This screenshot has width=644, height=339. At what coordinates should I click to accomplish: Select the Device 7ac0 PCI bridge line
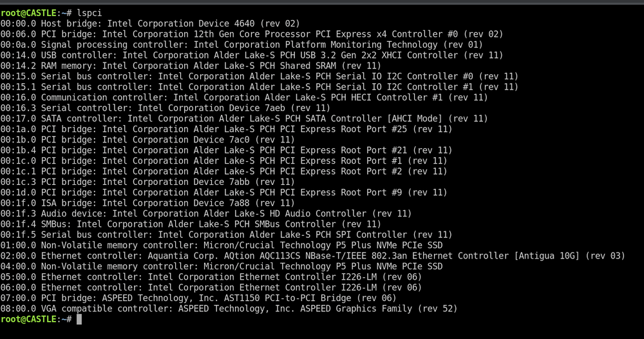point(147,140)
